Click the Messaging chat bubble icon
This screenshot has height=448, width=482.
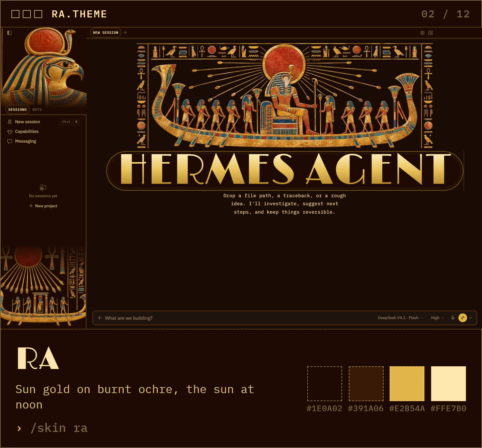coord(10,141)
